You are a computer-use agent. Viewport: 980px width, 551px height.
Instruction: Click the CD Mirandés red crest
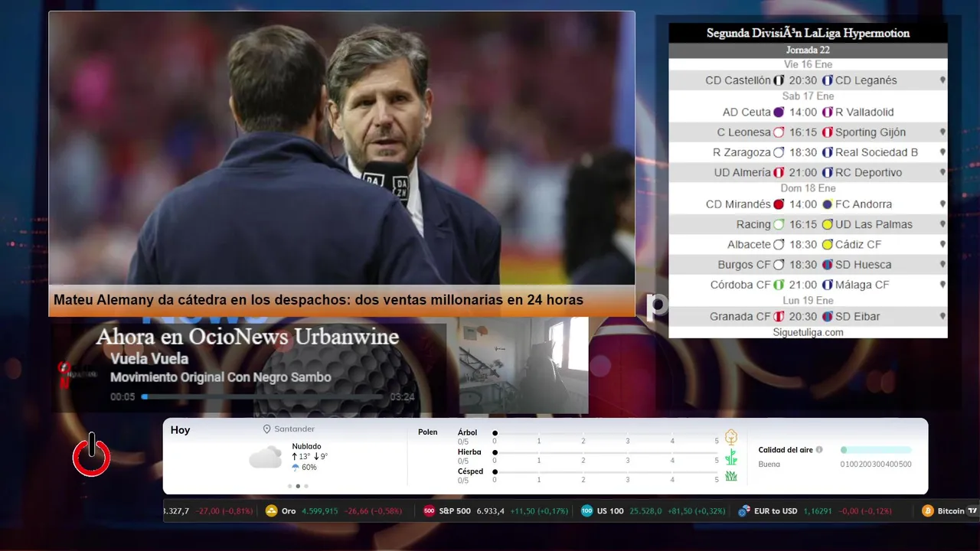click(x=779, y=204)
